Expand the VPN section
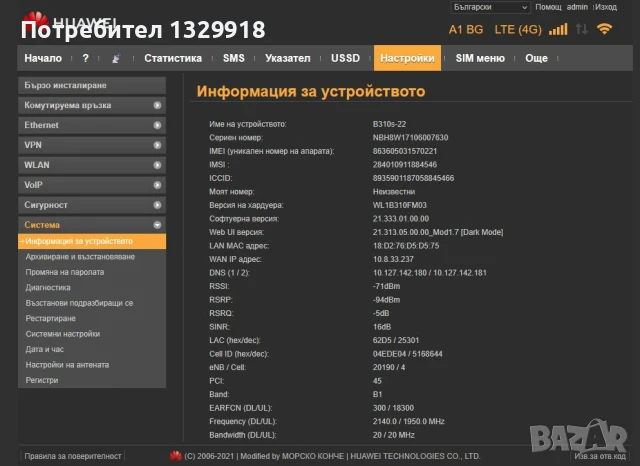The image size is (640, 466). (x=92, y=145)
